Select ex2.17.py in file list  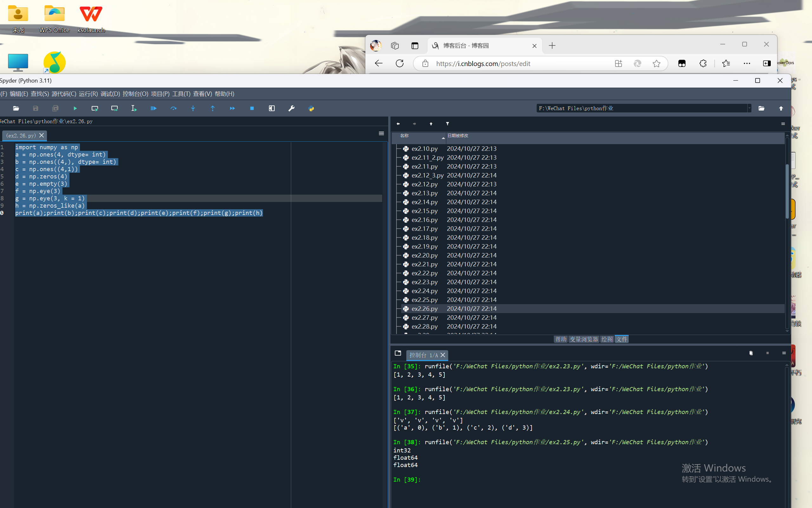[x=424, y=229]
